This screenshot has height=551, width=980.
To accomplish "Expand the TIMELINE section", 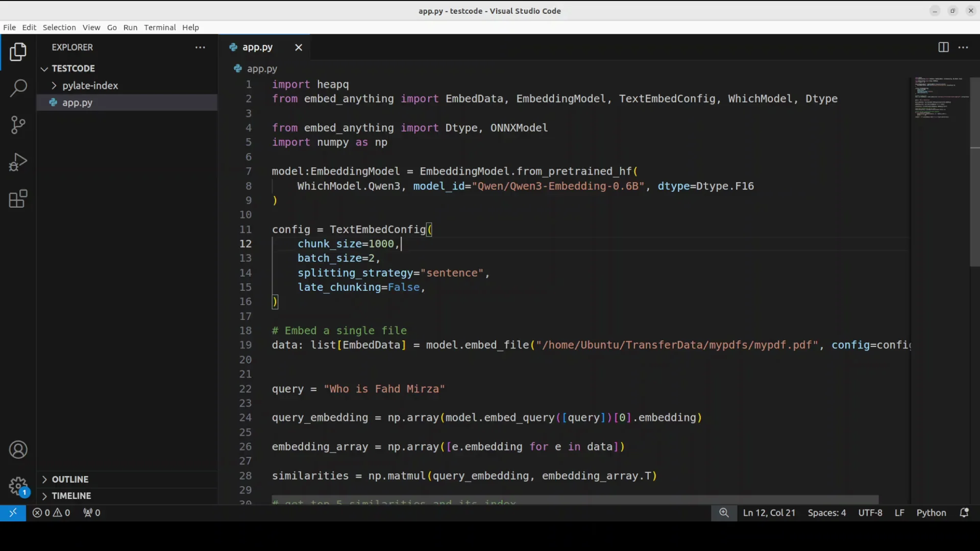I will 71,496.
